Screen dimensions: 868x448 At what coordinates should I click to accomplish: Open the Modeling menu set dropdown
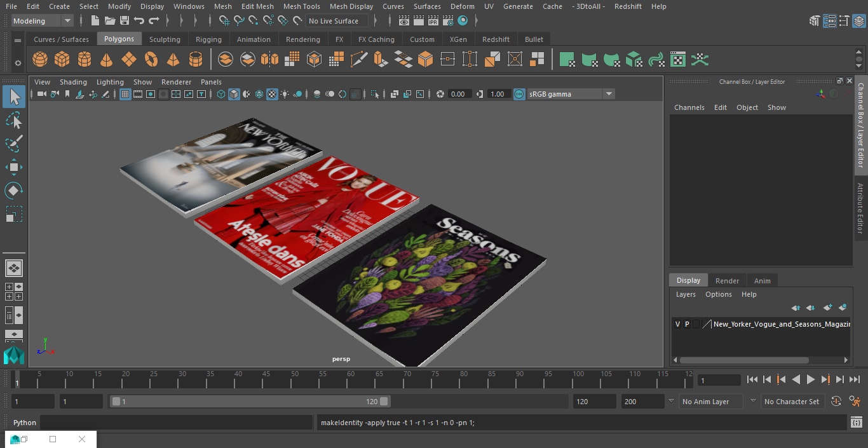click(43, 21)
